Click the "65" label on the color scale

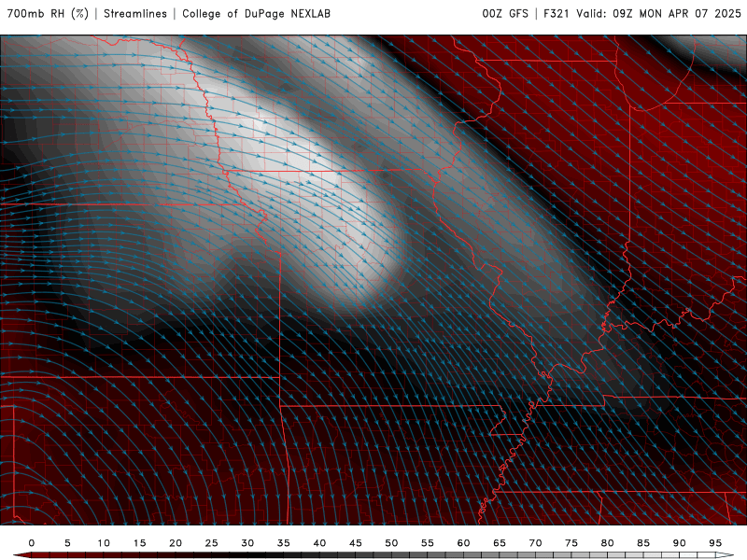coord(500,543)
